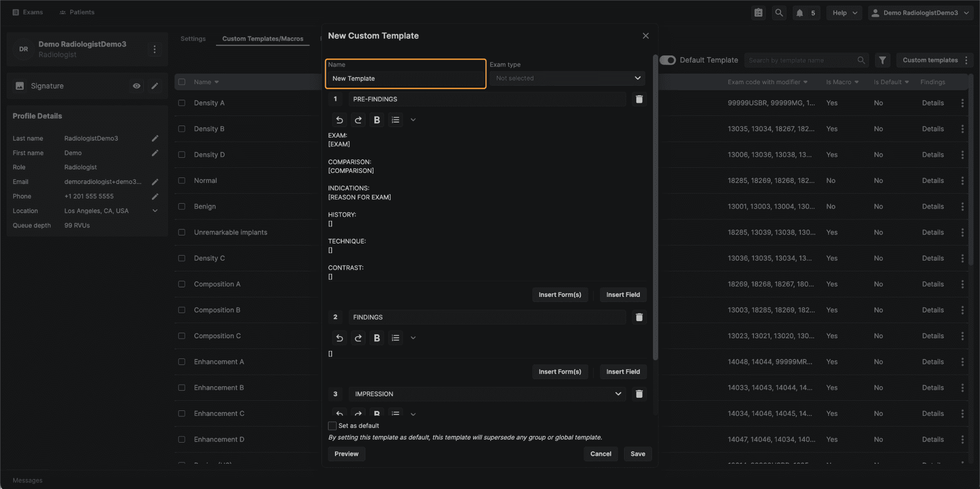980x489 pixels.
Task: Open the Help dropdown menu
Action: [844, 13]
